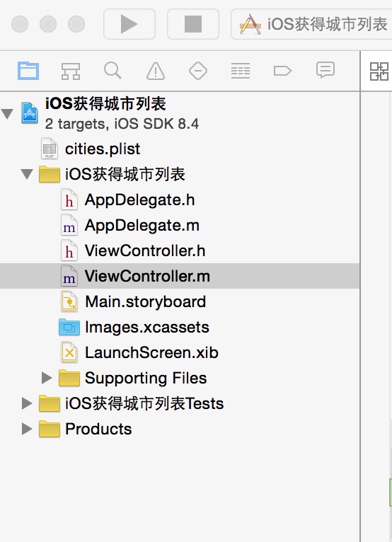Image resolution: width=392 pixels, height=542 pixels.
Task: Expand the Products folder
Action: [x=27, y=429]
